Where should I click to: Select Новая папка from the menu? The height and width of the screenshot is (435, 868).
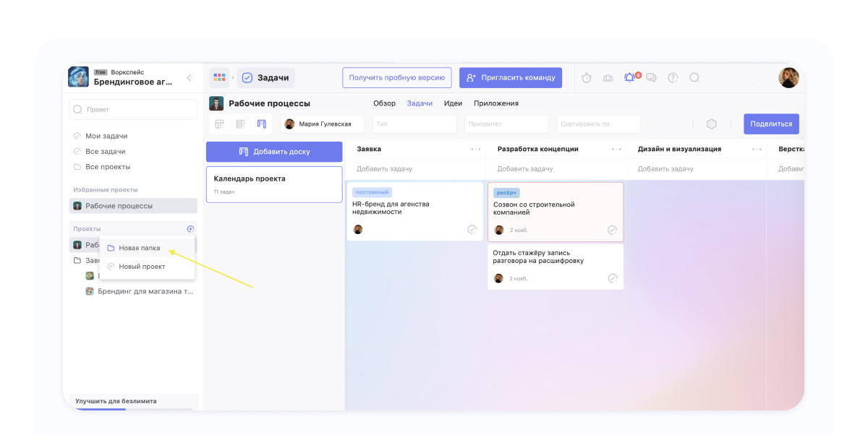[x=139, y=248]
